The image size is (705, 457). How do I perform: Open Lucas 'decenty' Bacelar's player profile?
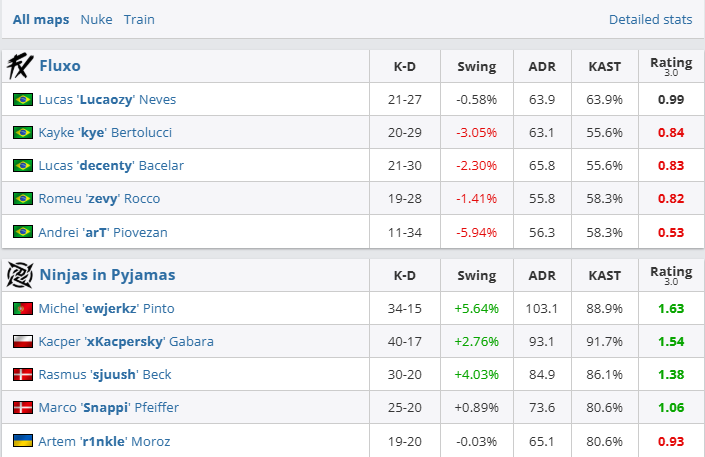pos(111,166)
